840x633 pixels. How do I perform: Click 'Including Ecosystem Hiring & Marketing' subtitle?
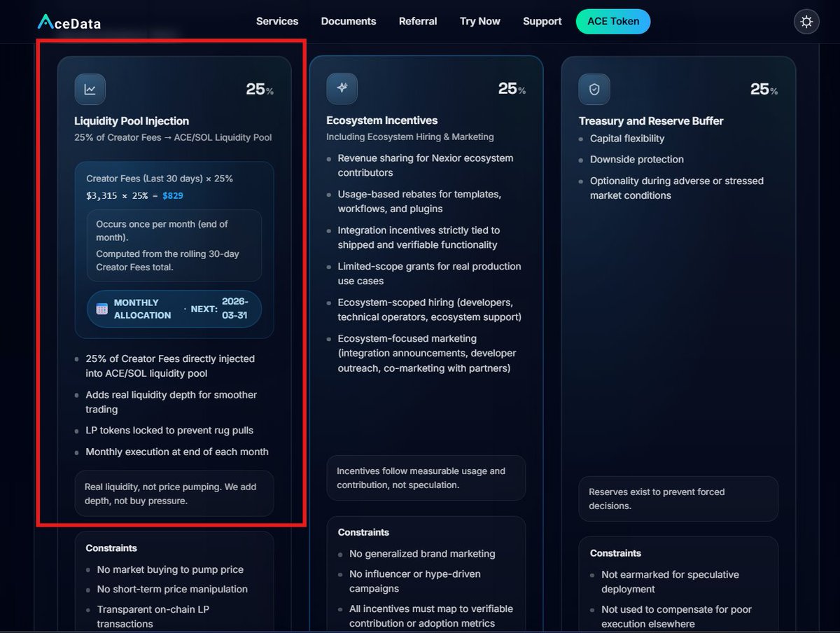coord(410,137)
